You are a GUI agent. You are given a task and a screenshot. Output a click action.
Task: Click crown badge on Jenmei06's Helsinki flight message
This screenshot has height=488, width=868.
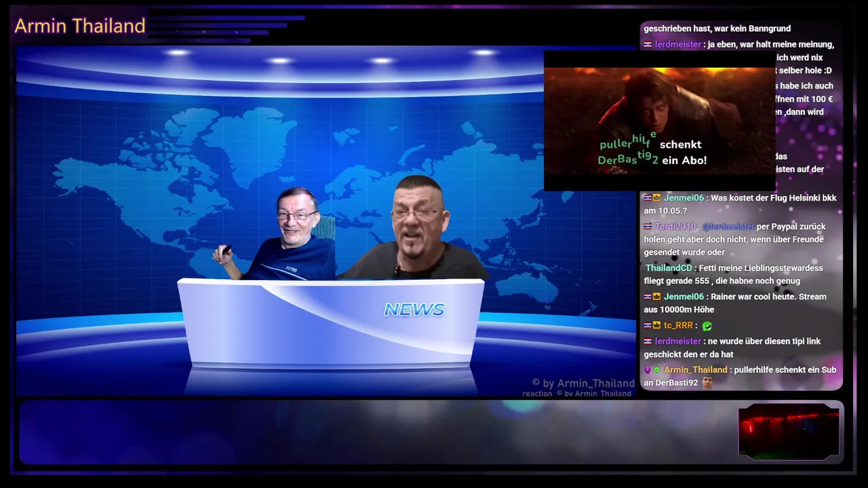(656, 199)
